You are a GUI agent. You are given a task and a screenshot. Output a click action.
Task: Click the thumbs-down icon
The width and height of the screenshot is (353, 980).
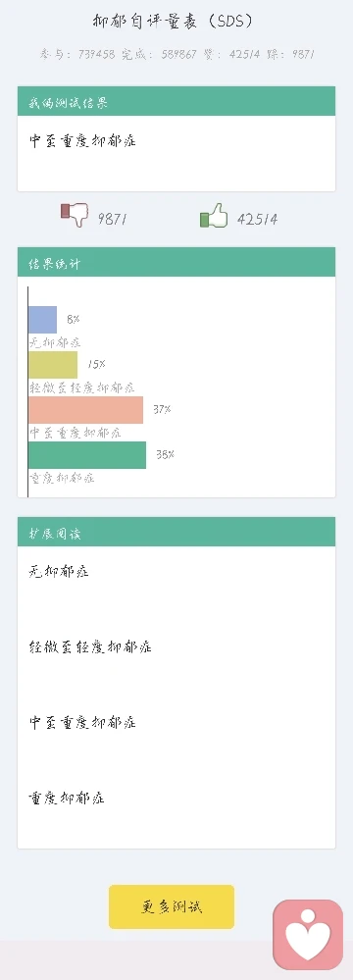(x=75, y=215)
